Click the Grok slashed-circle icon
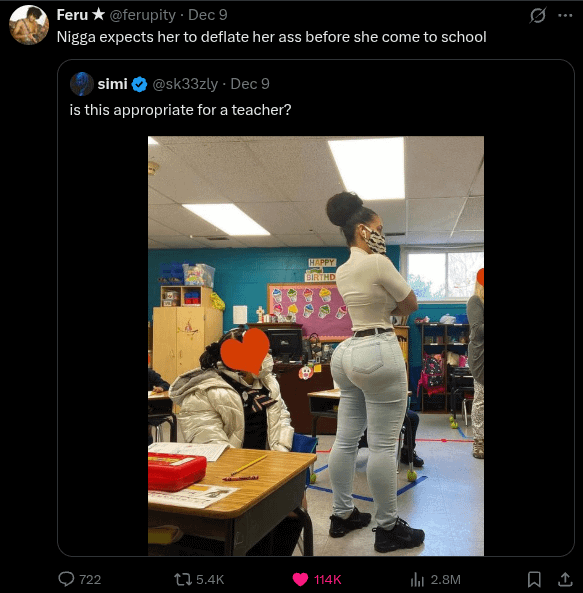Screen dimensions: 583x593 pos(537,16)
